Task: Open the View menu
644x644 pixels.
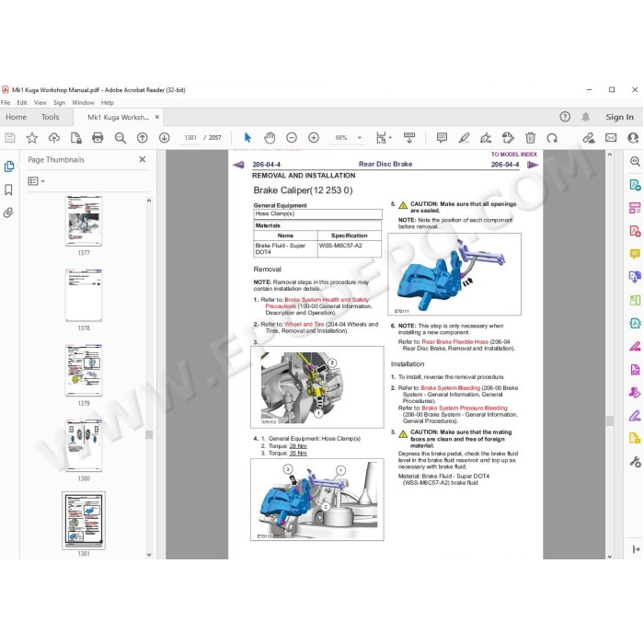Action: pos(40,102)
